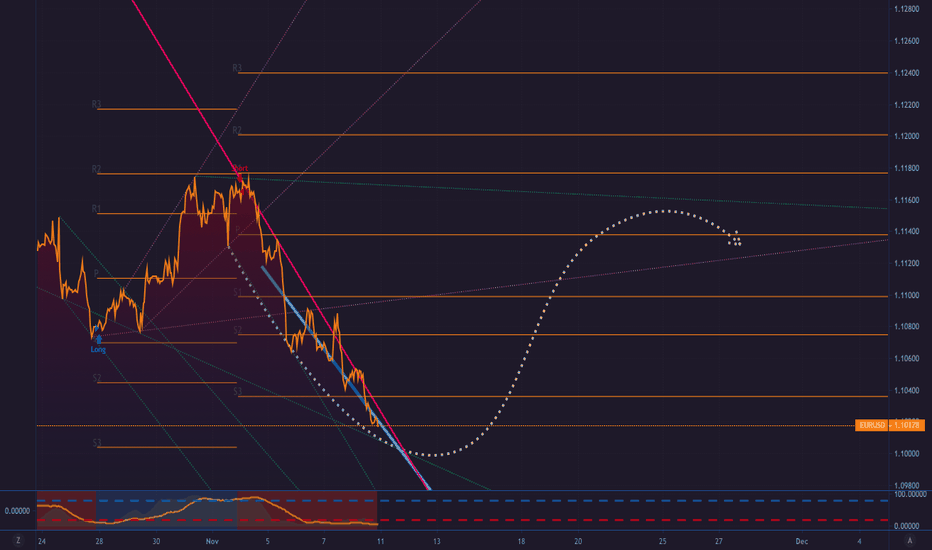Click the 1.10800 price axis value
The image size is (932, 550).
click(x=906, y=326)
